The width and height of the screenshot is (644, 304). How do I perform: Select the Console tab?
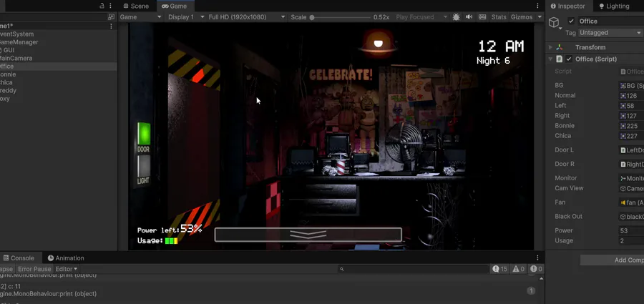coord(19,258)
